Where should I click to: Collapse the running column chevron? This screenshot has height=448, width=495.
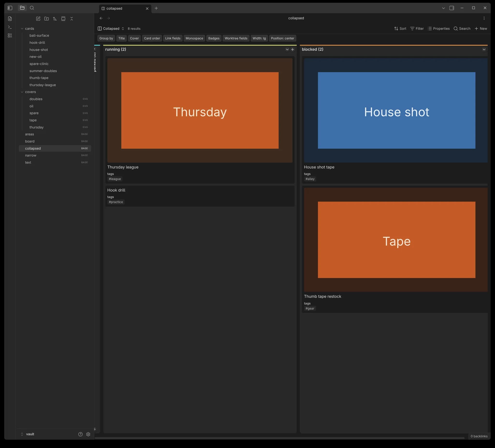[287, 49]
